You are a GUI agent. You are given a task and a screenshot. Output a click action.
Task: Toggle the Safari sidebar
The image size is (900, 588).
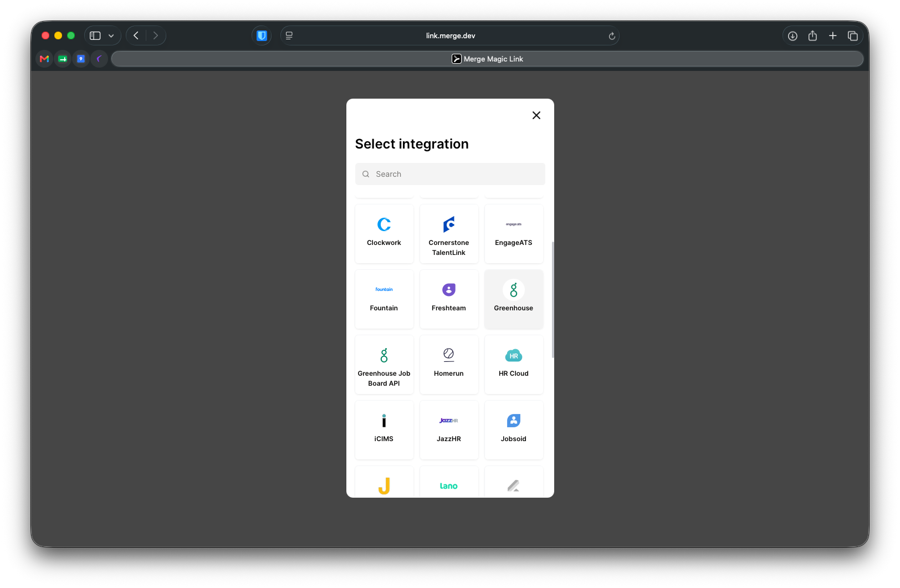(x=95, y=35)
